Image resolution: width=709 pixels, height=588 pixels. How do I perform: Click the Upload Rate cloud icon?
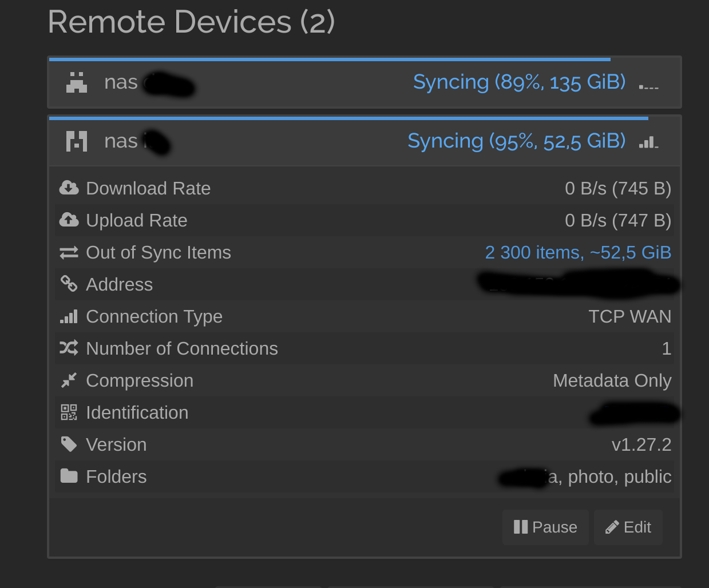69,220
